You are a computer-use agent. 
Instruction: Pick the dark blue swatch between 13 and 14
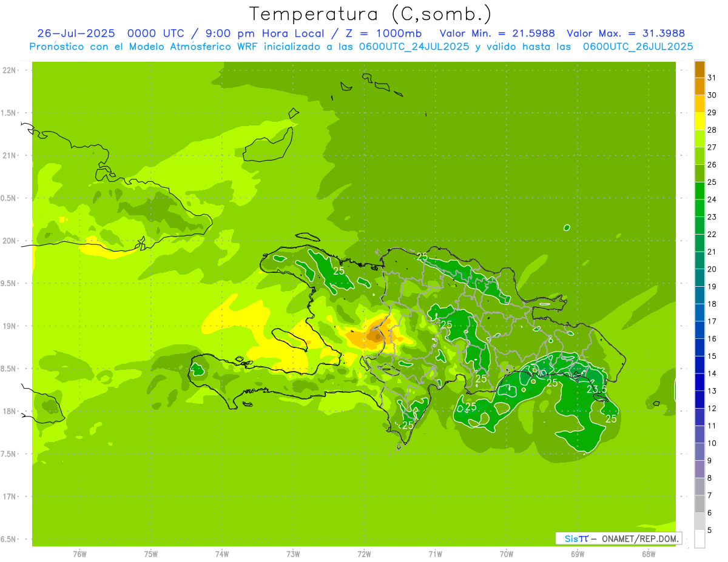click(699, 382)
